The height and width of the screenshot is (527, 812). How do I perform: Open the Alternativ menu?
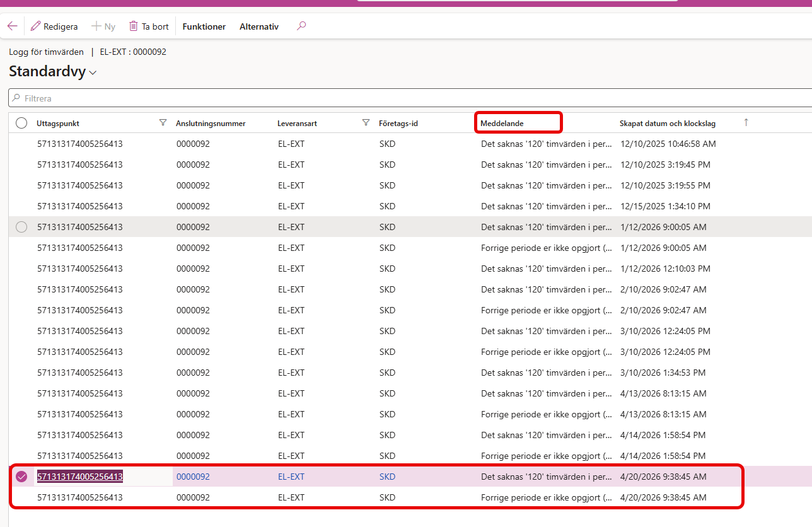coord(258,26)
